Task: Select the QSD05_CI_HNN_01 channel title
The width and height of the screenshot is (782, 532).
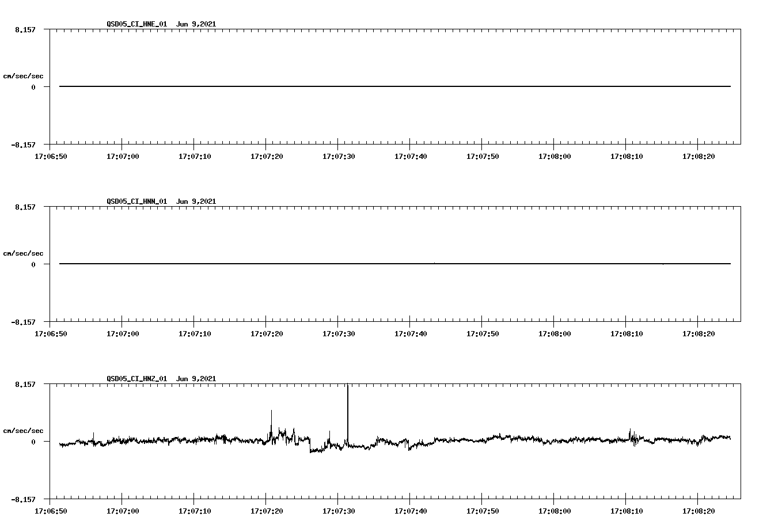Action: coord(137,202)
